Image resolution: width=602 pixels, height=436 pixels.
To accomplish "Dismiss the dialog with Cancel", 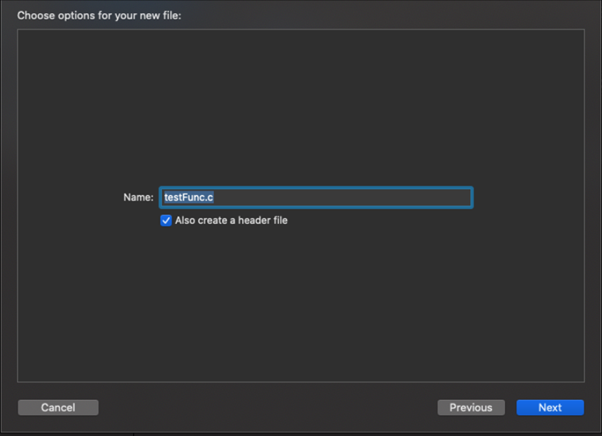I will [x=58, y=407].
